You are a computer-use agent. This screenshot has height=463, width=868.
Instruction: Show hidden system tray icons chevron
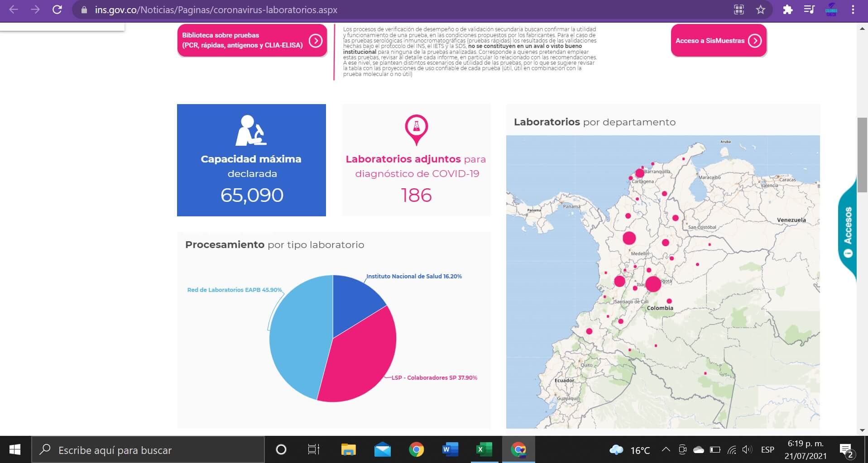666,449
